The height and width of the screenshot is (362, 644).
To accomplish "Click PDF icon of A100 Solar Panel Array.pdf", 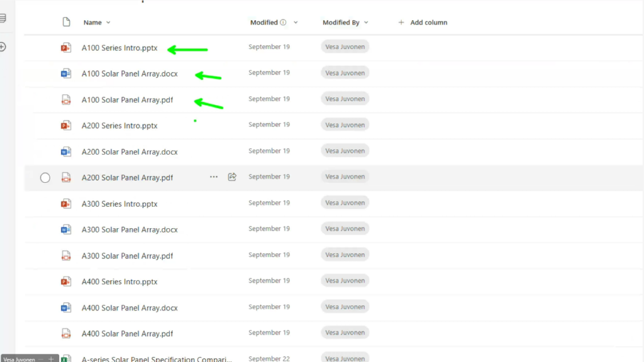I will 65,100.
